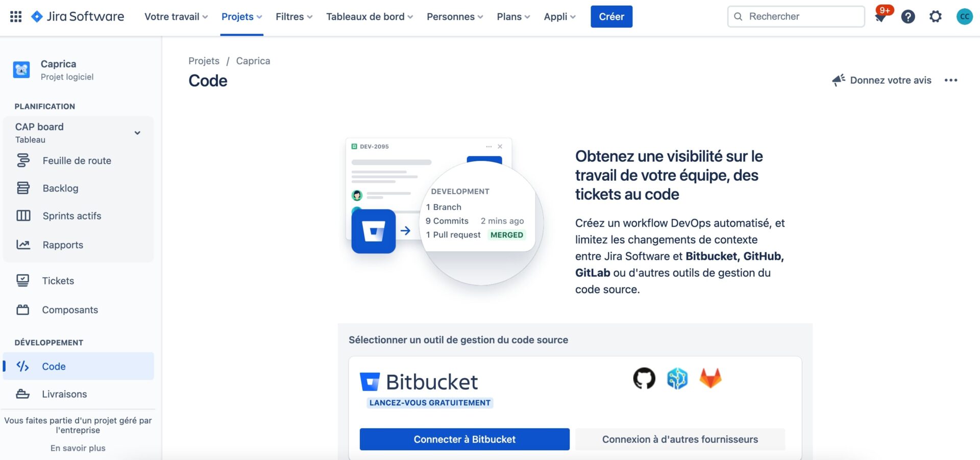980x460 pixels.
Task: Click Connecter à Bitbucket button
Action: click(464, 439)
